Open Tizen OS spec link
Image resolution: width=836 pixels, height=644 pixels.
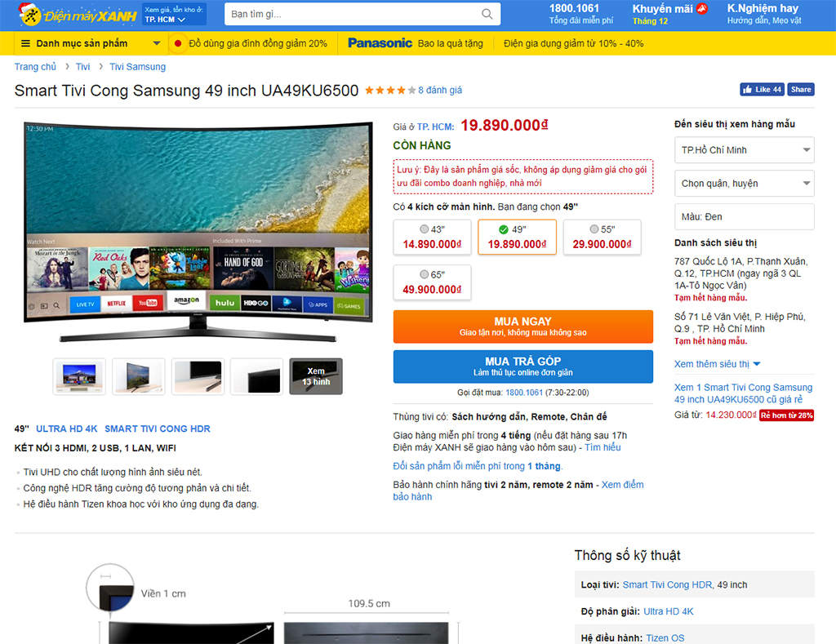(665, 638)
